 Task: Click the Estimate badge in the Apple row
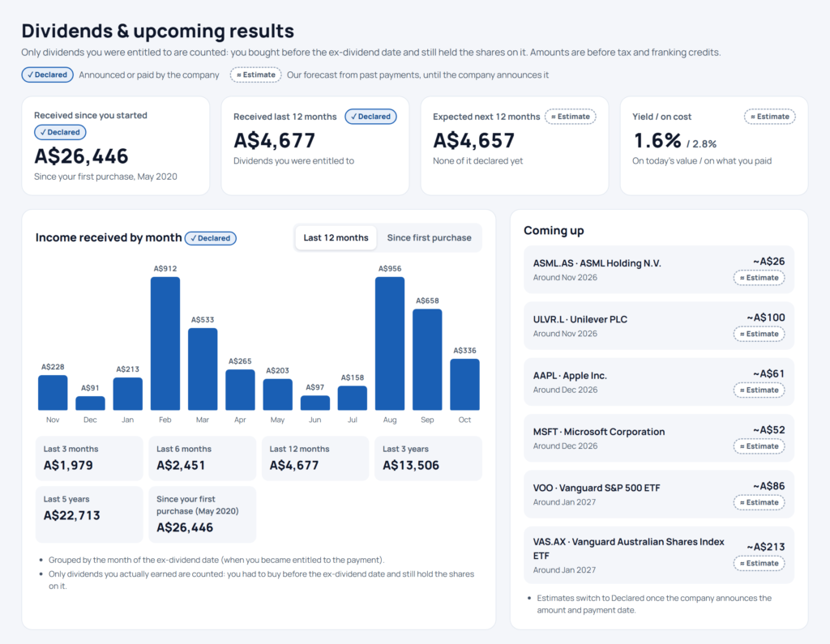759,390
